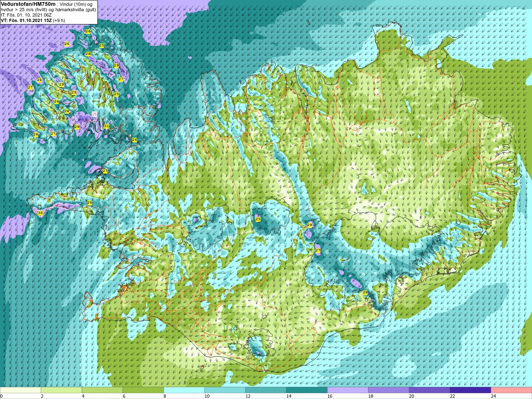Click the '0' label on the color scale
This screenshot has height=399, width=532.
[2, 396]
